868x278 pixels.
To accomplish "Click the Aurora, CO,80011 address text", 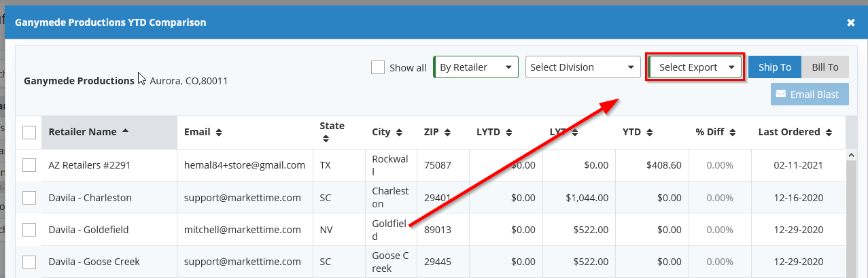I will click(x=188, y=81).
